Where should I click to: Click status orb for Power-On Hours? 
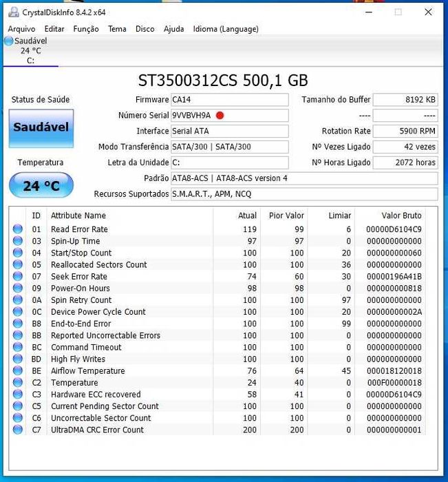tap(18, 288)
